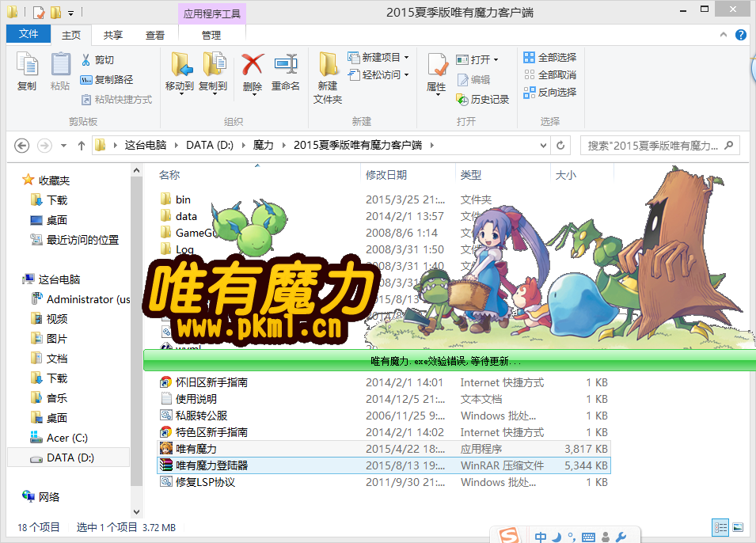Create a New folder (新建文件夹)
The width and height of the screenshot is (756, 543).
[x=328, y=77]
